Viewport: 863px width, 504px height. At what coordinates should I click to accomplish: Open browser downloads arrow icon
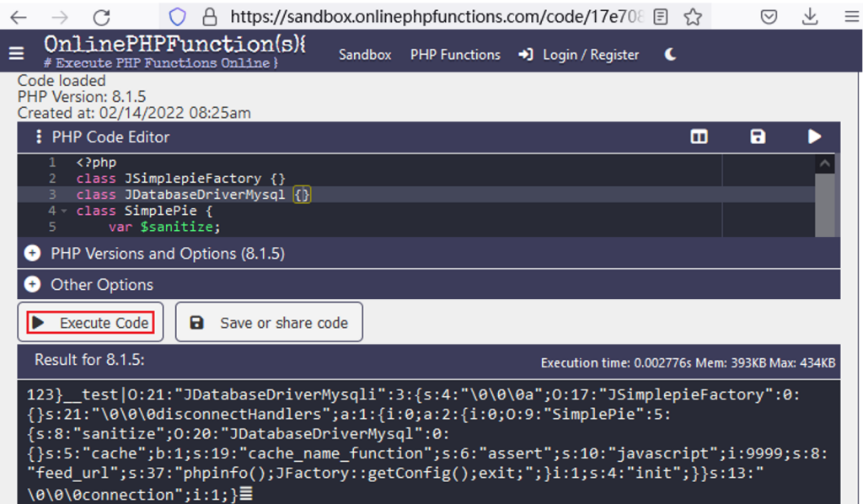click(x=810, y=17)
